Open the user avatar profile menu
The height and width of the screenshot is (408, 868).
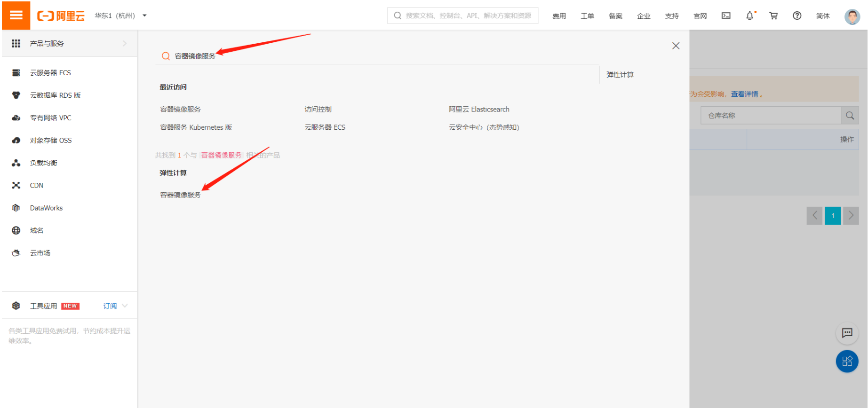pos(852,17)
